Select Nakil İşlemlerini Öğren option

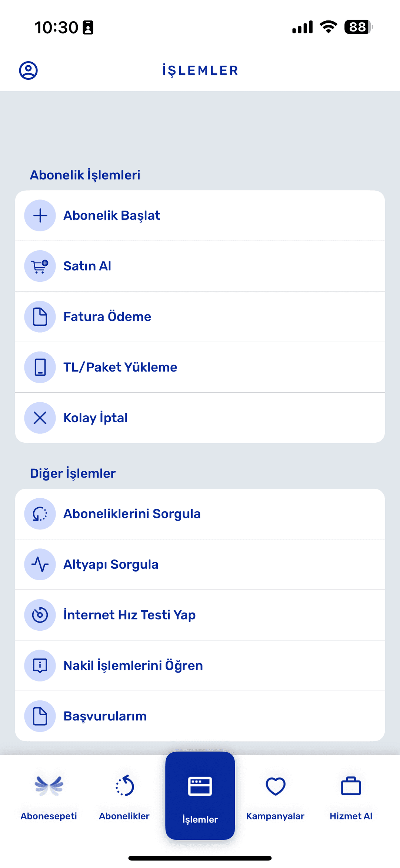click(x=200, y=666)
